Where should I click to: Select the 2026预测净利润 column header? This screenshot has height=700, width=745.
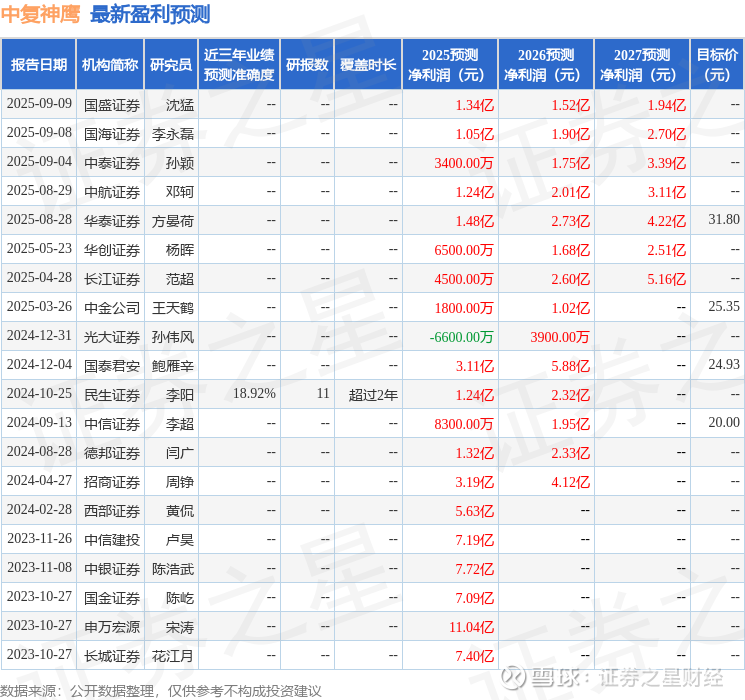pyautogui.click(x=546, y=65)
